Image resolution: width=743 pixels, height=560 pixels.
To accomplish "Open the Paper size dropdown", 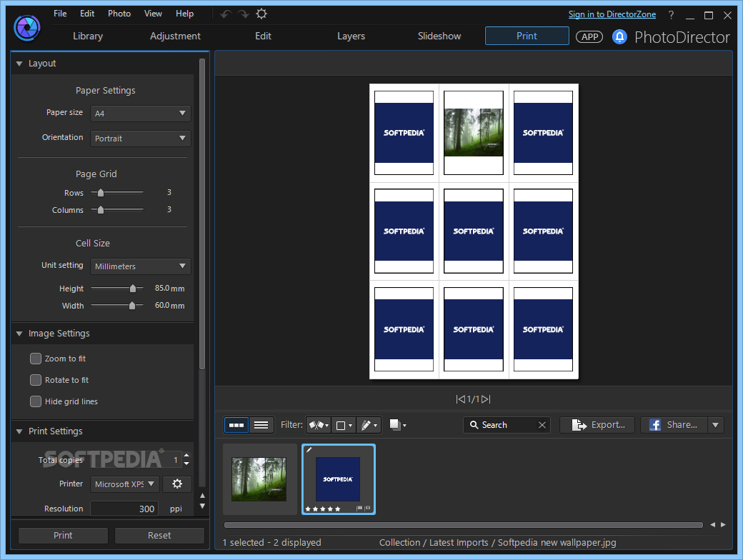I will pos(141,113).
